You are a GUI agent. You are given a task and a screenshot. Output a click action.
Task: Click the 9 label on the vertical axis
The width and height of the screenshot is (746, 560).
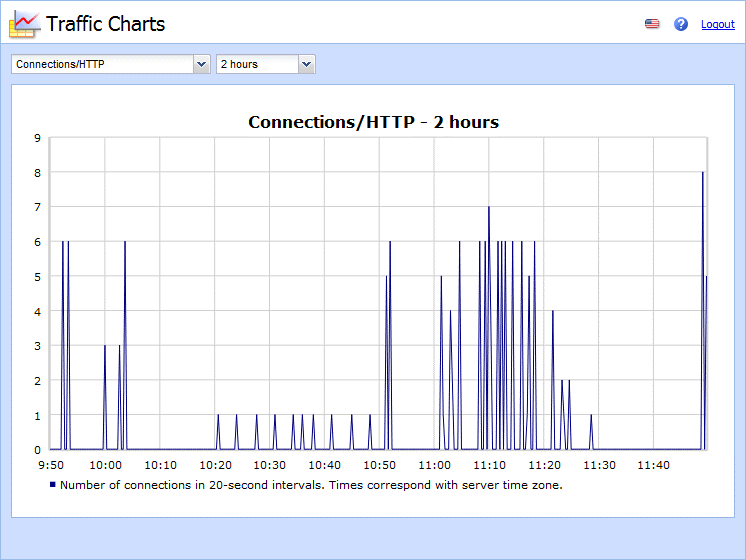tap(37, 138)
